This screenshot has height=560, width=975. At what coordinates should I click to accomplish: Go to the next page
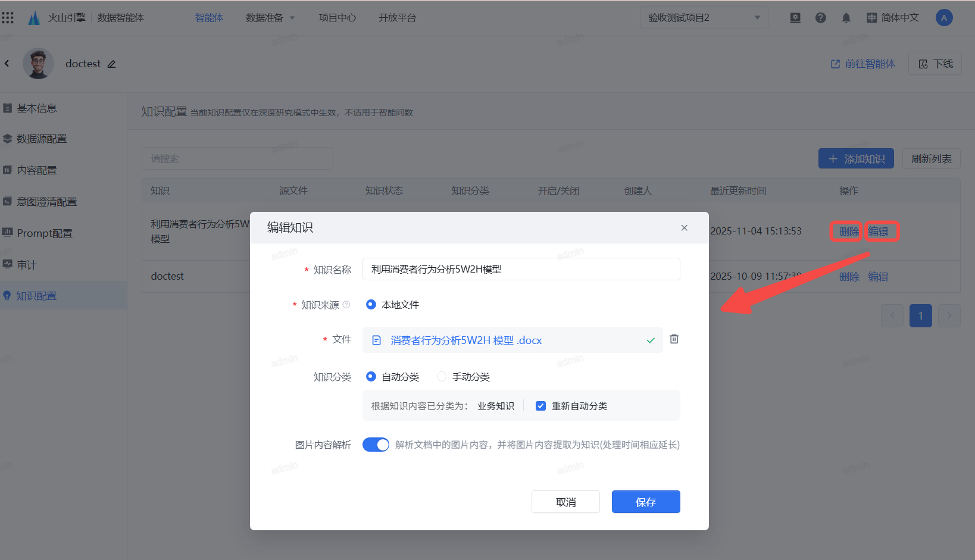[949, 315]
